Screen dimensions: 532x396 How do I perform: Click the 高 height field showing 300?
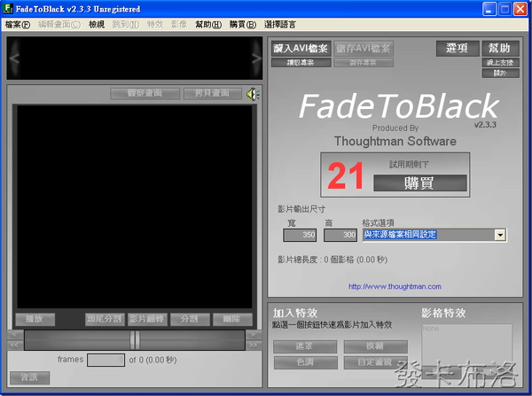tap(340, 235)
